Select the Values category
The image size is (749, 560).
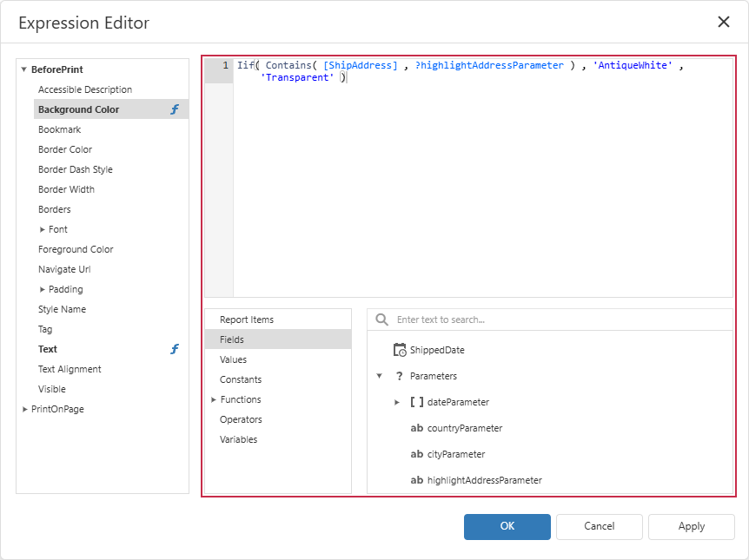pyautogui.click(x=278, y=359)
